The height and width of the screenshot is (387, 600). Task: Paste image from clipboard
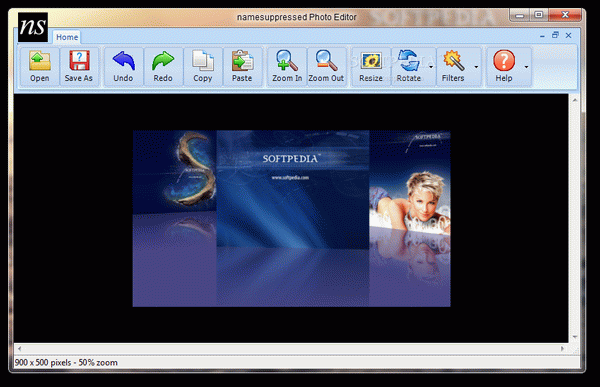coord(242,66)
